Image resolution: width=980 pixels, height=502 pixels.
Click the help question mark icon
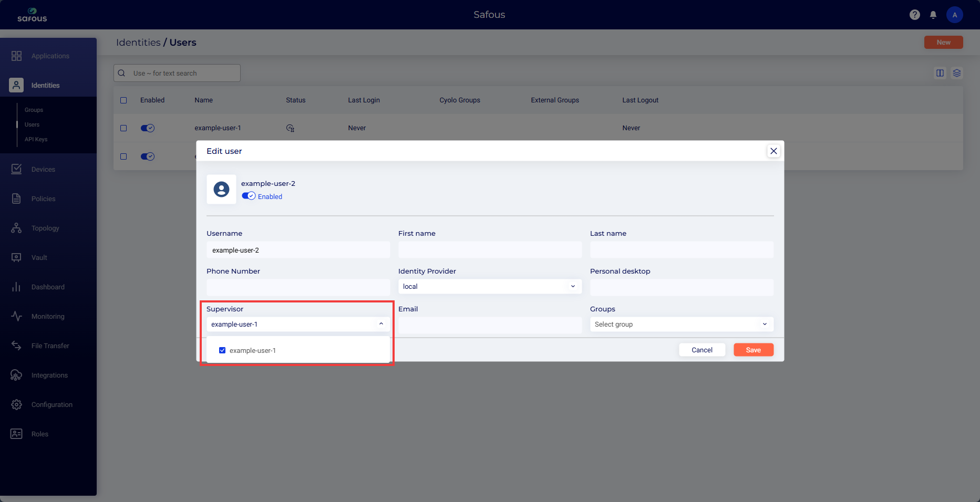[x=914, y=15]
